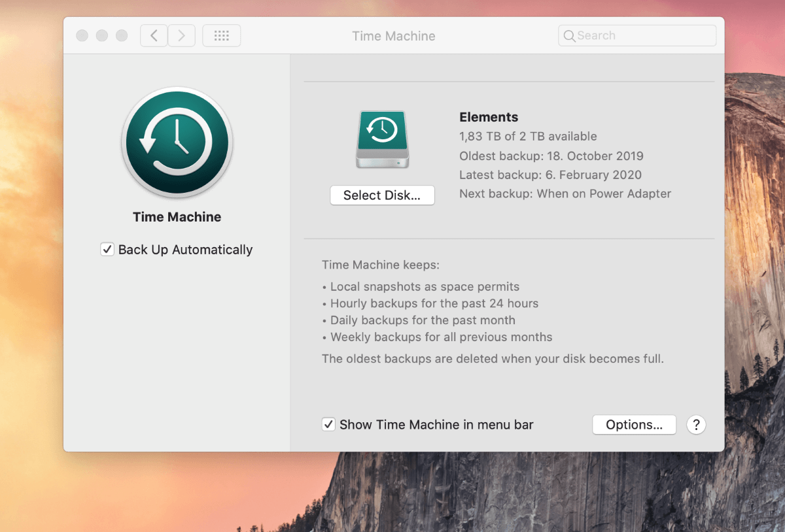Click 'Next backup: When on Power Adapter'
The width and height of the screenshot is (785, 532).
[565, 194]
